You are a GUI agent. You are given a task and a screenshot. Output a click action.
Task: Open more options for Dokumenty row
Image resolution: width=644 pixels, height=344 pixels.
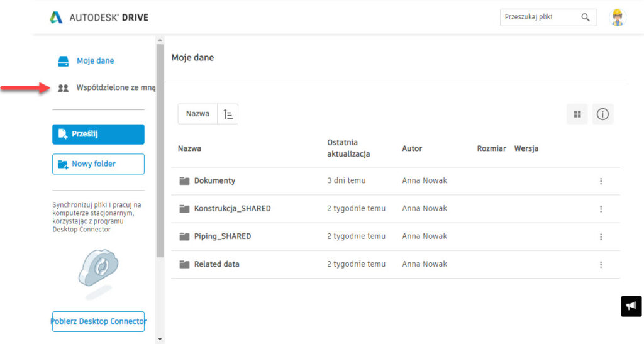click(x=601, y=181)
